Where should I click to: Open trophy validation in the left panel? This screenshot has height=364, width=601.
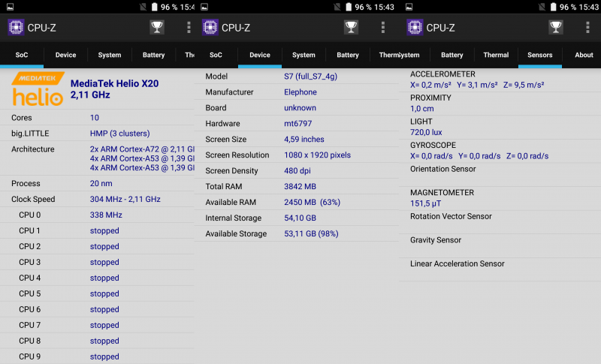[x=157, y=27]
